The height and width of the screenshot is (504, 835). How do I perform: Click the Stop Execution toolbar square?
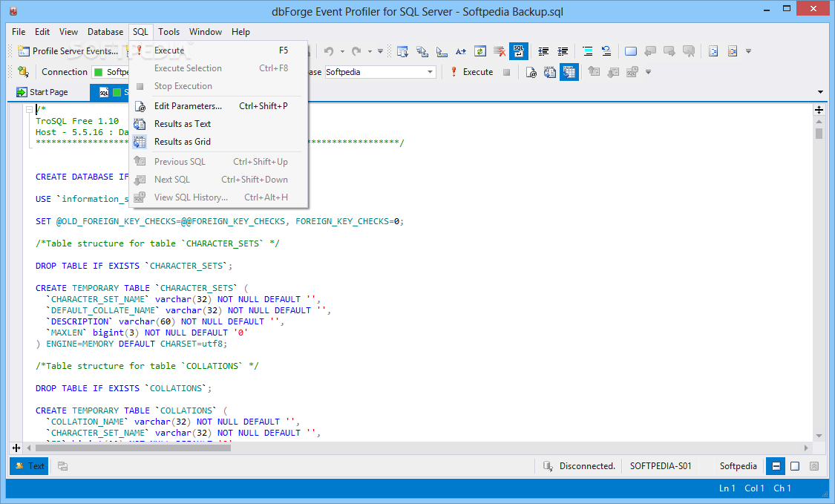[506, 72]
